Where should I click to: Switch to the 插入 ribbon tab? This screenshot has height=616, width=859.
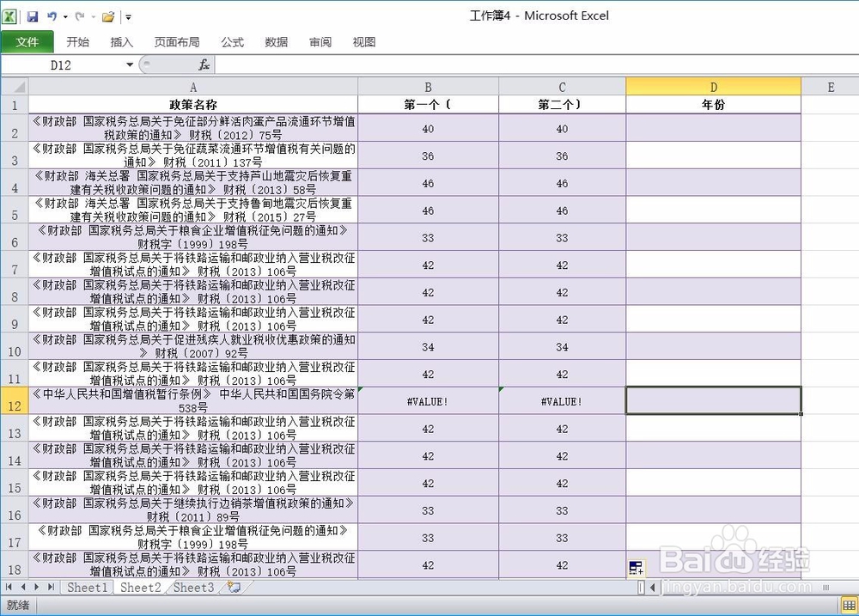121,41
